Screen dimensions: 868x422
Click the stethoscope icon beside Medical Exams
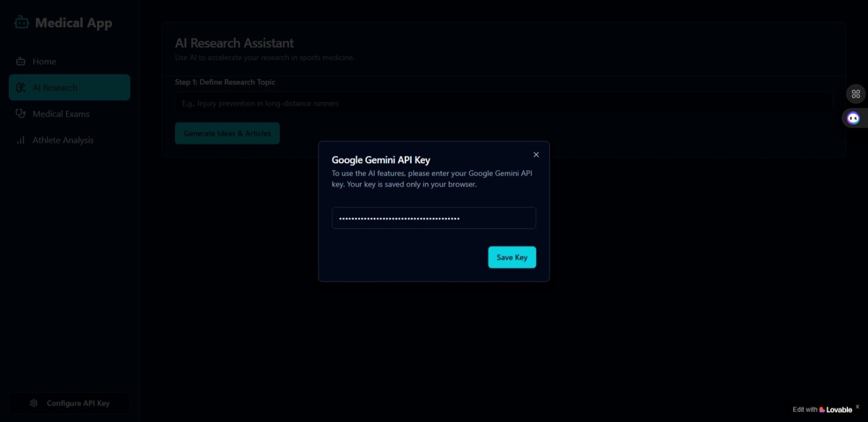21,114
